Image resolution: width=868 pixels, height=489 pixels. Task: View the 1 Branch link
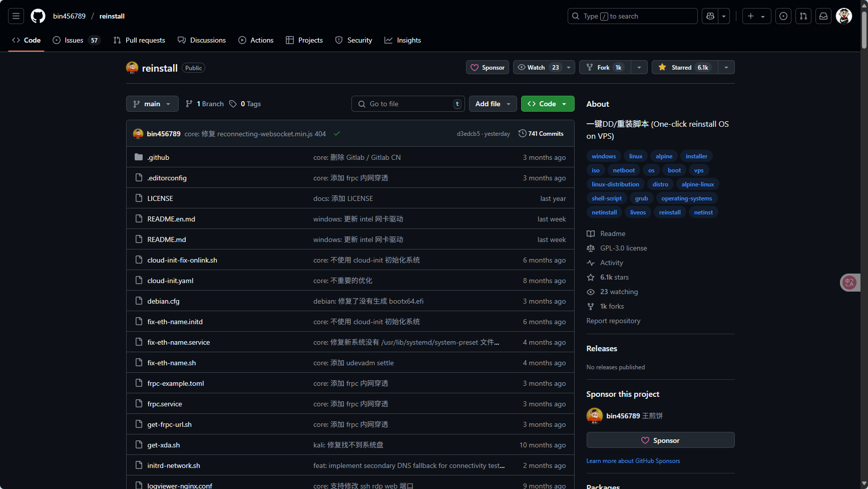tap(205, 104)
